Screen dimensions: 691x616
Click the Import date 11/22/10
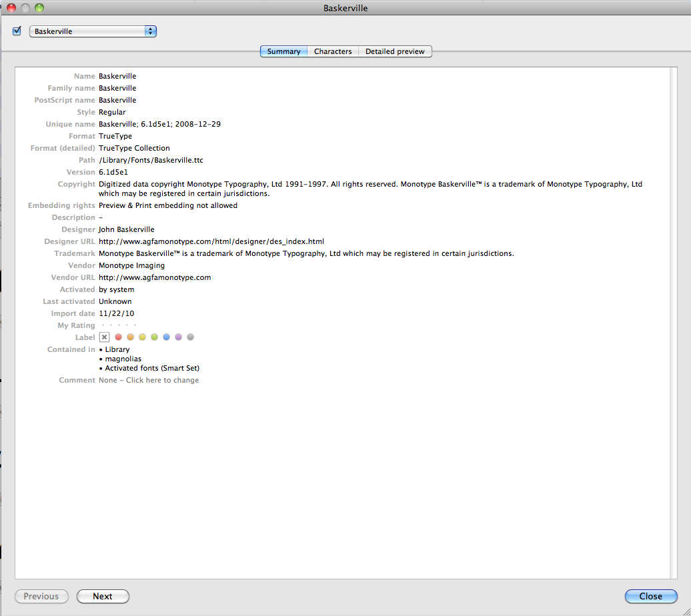click(116, 314)
